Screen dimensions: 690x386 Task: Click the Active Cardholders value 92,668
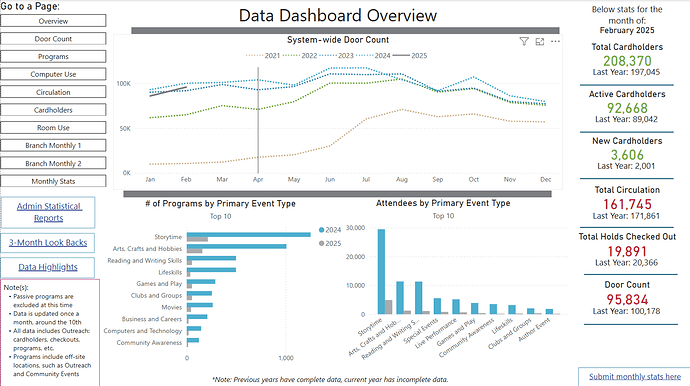[x=627, y=108]
